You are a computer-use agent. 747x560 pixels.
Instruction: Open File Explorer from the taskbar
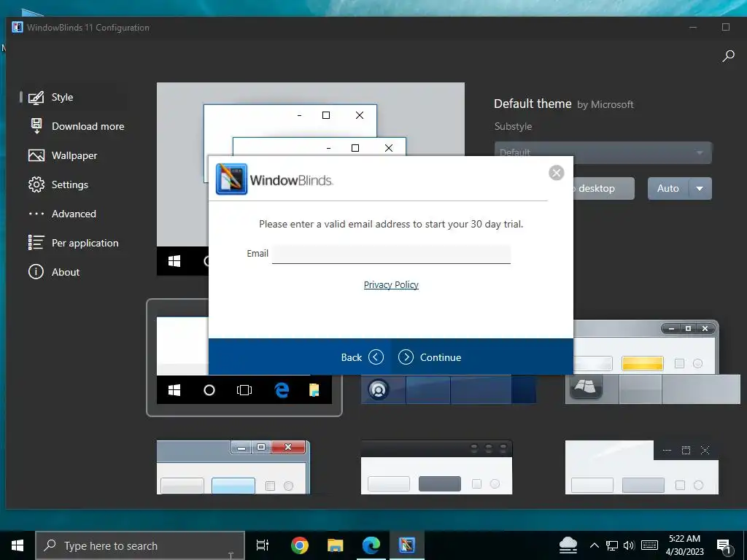pos(336,545)
